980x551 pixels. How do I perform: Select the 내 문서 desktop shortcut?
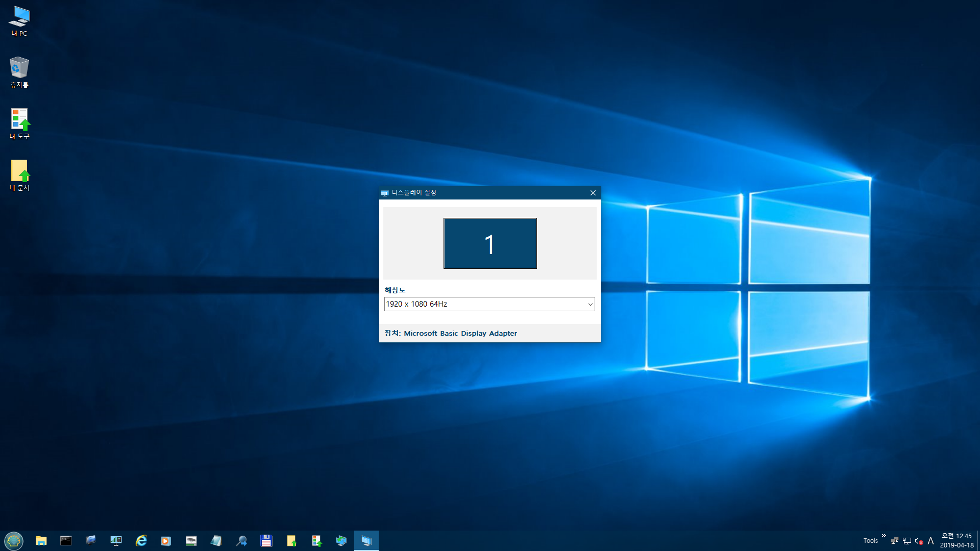[x=19, y=176]
